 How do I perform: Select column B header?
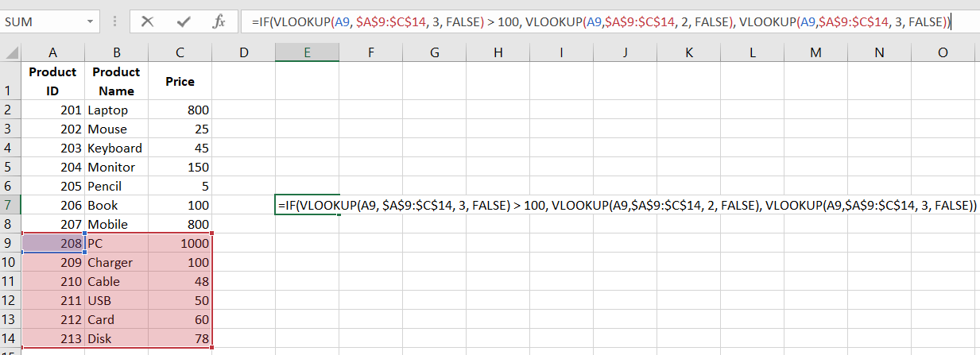tap(116, 53)
